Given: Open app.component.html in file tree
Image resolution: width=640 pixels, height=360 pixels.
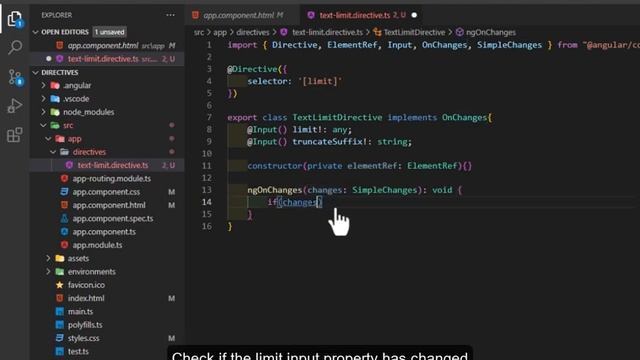Looking at the screenshot, I should point(108,205).
